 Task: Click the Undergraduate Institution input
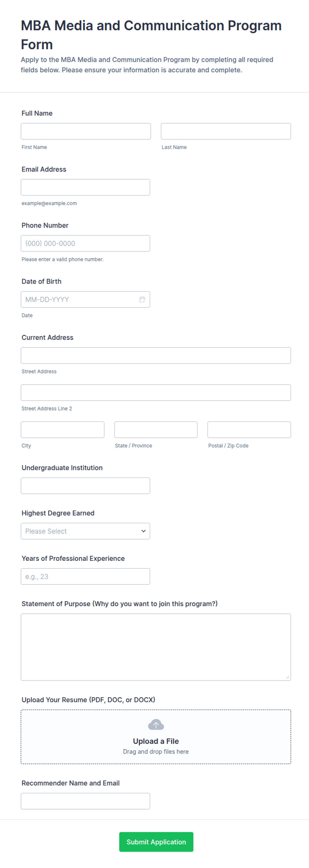click(85, 486)
